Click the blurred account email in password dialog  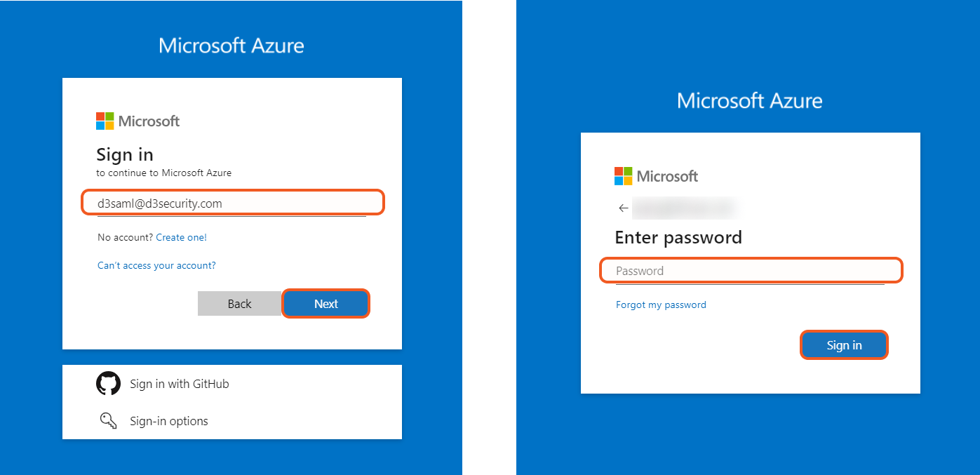point(684,208)
